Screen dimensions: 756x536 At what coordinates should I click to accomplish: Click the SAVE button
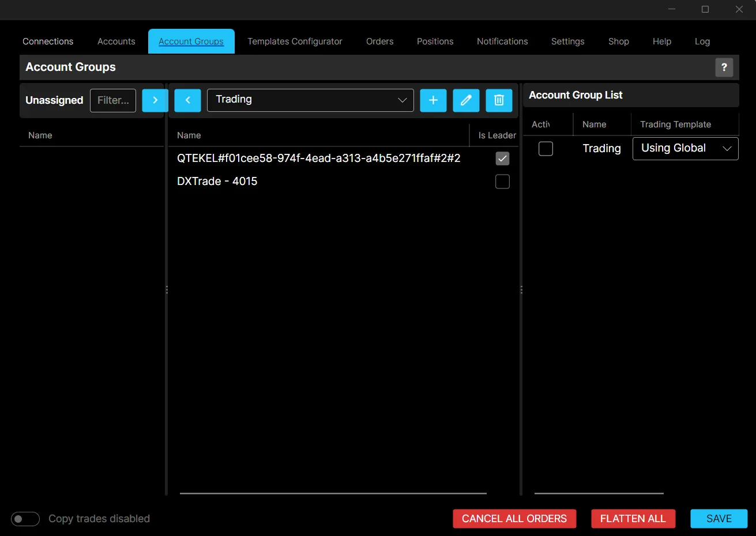click(719, 519)
